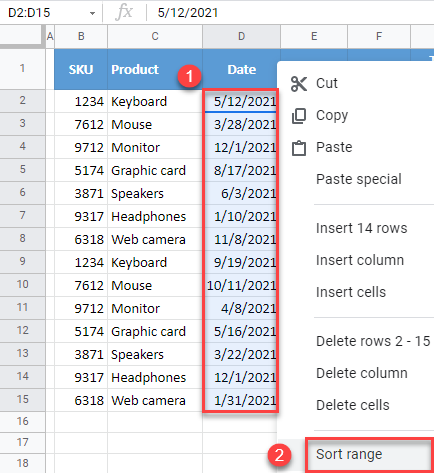434x473 pixels.
Task: Click Speakers cell in row 6
Action: [x=155, y=193]
